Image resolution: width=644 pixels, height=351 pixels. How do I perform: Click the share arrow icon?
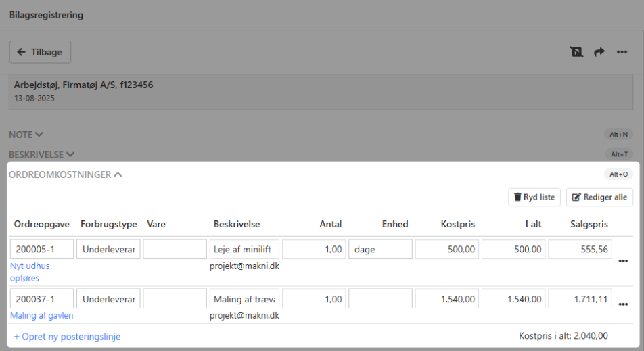click(599, 52)
